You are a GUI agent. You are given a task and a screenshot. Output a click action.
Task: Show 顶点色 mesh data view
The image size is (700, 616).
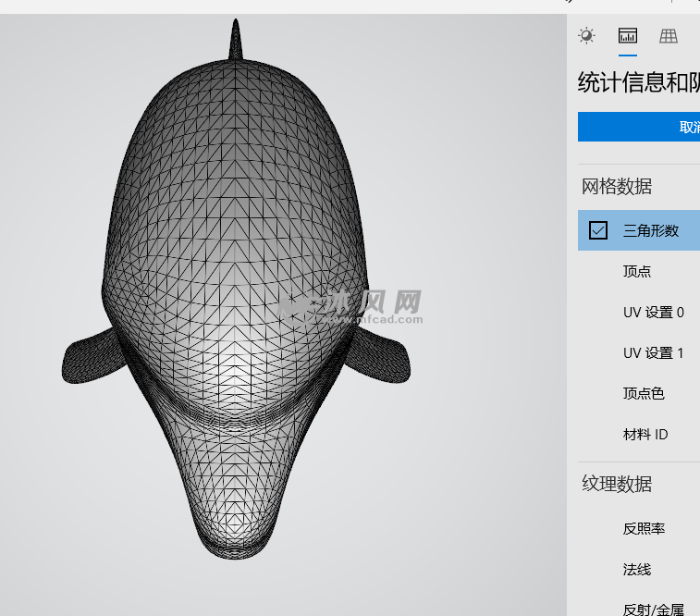click(644, 393)
